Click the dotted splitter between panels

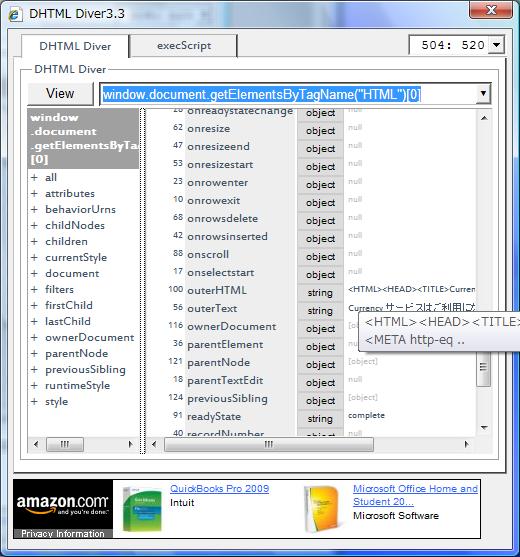point(142,281)
